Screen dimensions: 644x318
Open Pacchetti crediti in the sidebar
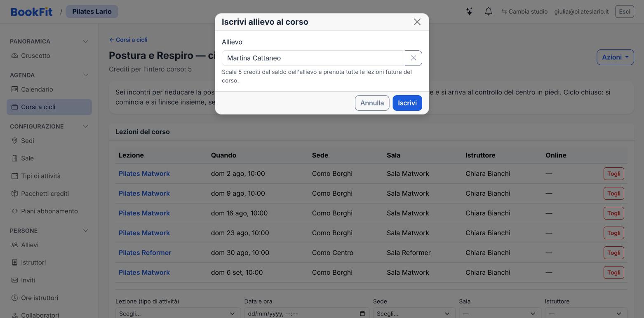coord(49,194)
